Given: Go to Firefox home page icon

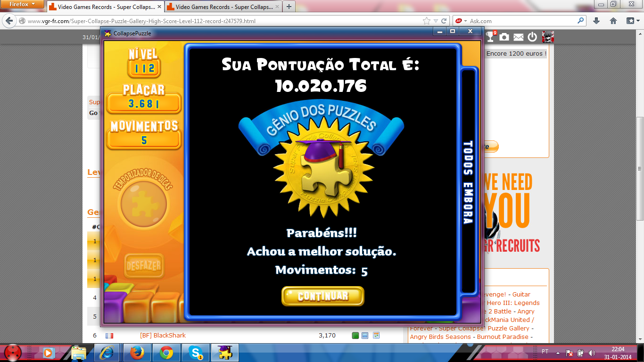Looking at the screenshot, I should (613, 21).
